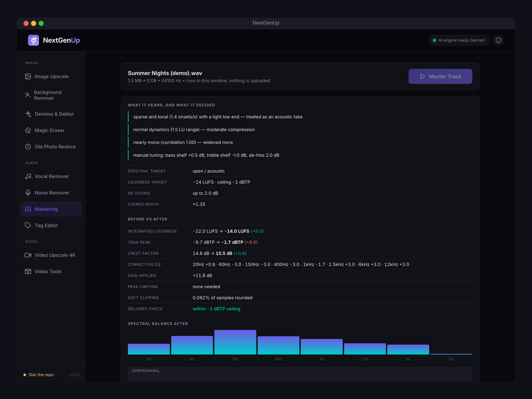Image resolution: width=532 pixels, height=399 pixels.
Task: Click the manual tuning bass shelf note
Action: coord(206,155)
